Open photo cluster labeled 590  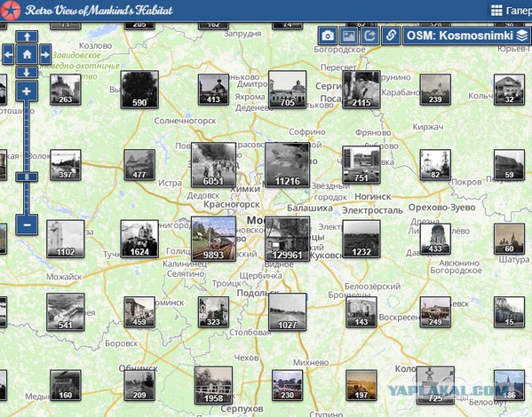pyautogui.click(x=139, y=90)
